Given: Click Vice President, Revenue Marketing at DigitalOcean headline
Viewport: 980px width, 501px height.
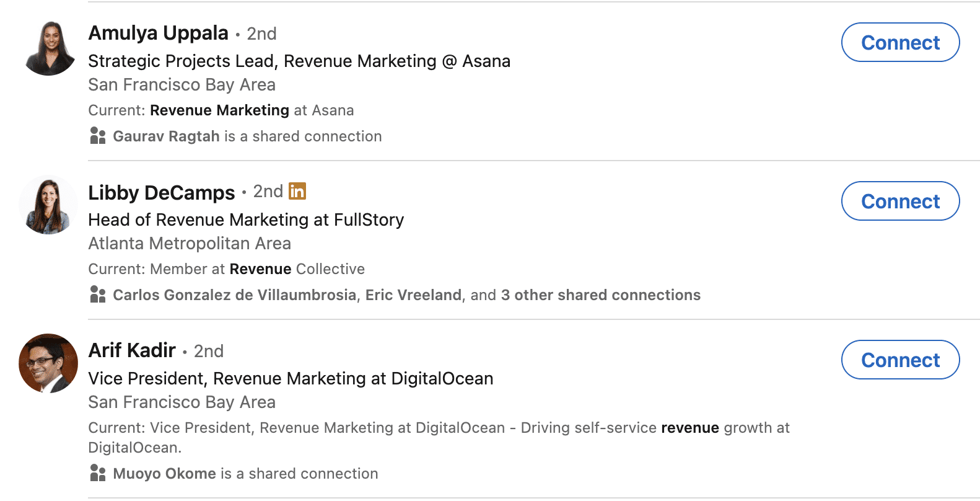Looking at the screenshot, I should tap(291, 379).
